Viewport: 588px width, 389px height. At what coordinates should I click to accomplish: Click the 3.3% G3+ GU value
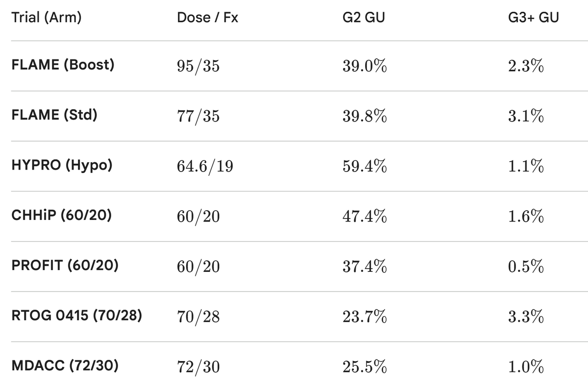[x=526, y=317]
